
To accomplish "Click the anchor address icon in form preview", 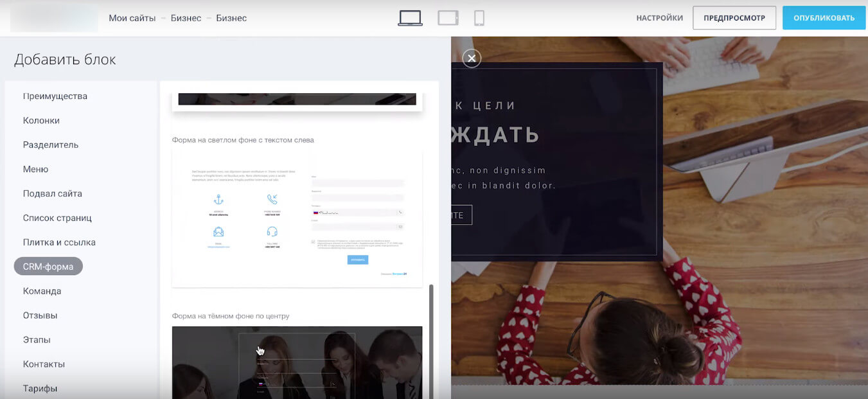I will (219, 199).
